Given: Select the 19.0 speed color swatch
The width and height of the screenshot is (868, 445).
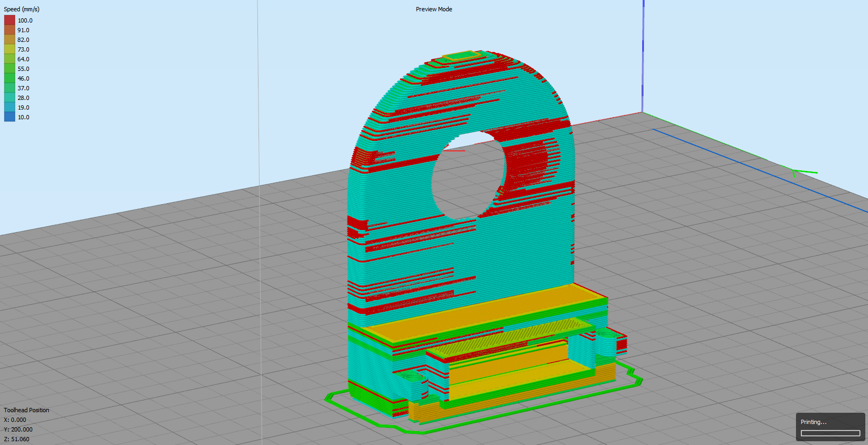Looking at the screenshot, I should click(10, 107).
